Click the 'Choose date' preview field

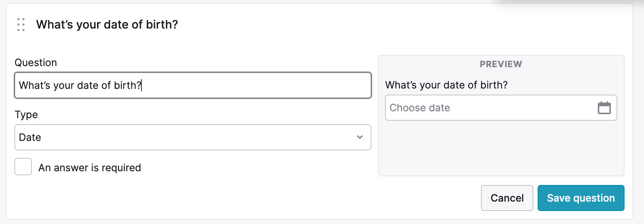(x=501, y=108)
